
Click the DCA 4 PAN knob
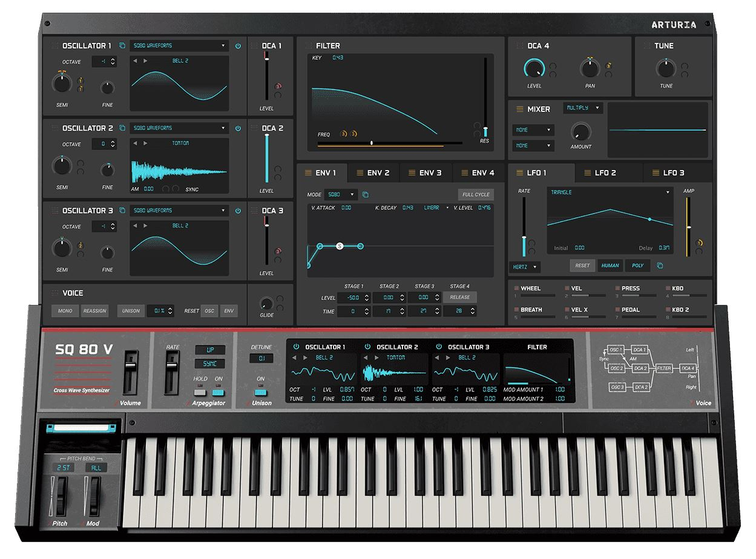590,68
